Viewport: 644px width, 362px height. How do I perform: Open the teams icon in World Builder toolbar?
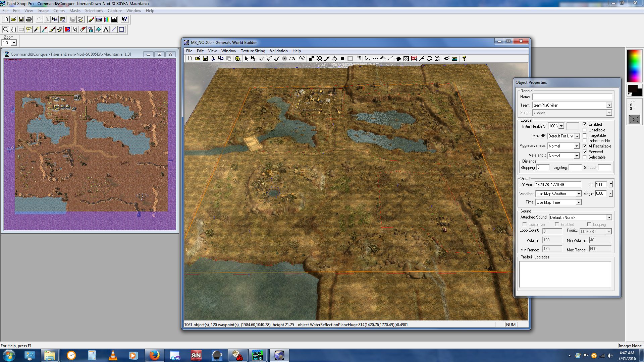click(x=454, y=58)
